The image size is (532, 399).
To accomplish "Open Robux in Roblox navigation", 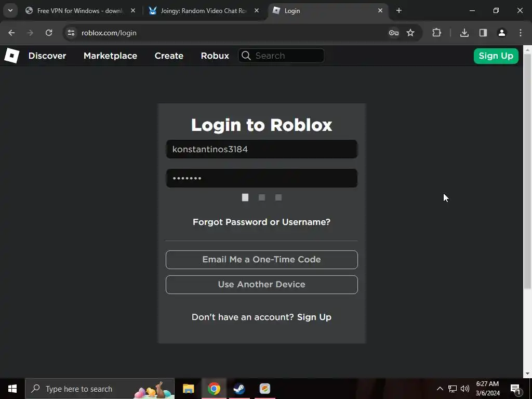I will click(215, 56).
